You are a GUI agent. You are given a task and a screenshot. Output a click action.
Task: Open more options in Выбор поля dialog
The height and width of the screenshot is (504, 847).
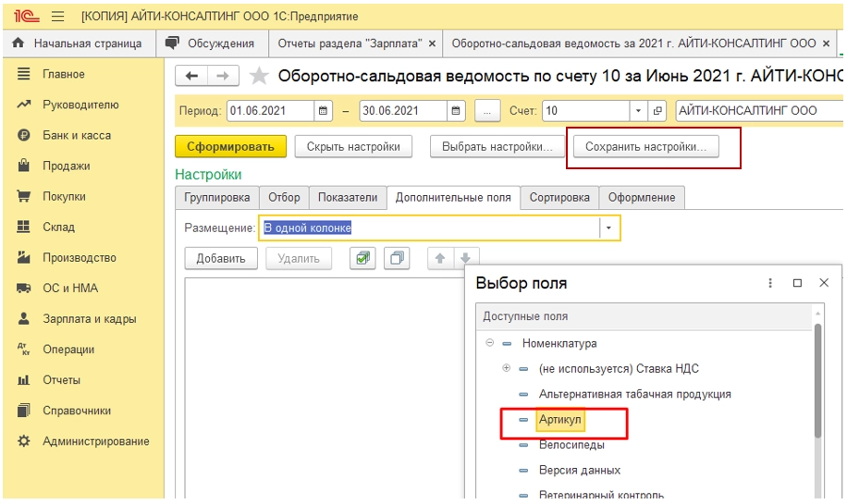pos(770,283)
